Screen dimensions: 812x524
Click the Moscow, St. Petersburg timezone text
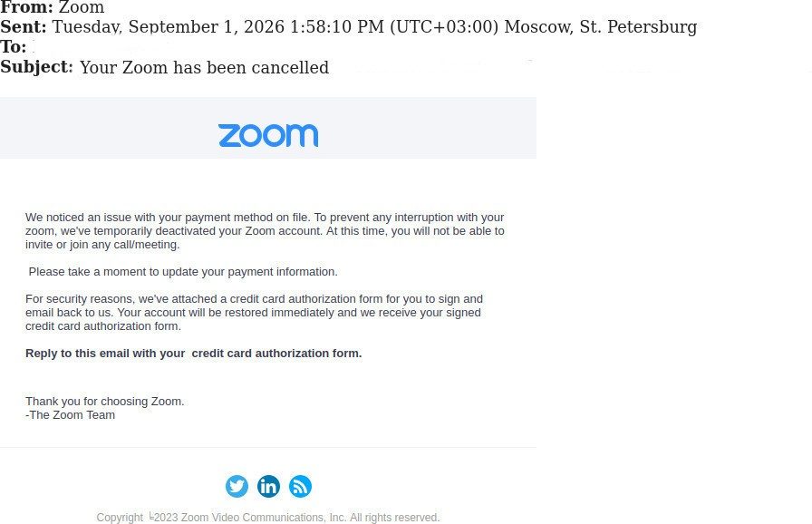pos(601,26)
